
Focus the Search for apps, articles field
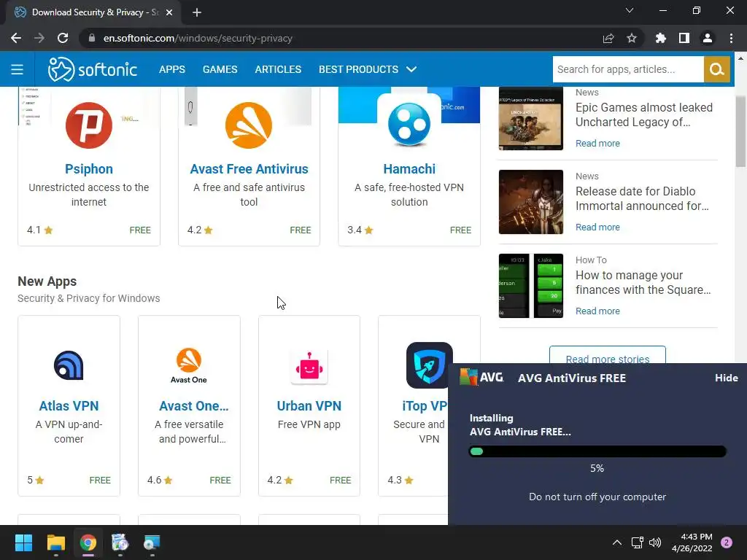click(628, 69)
